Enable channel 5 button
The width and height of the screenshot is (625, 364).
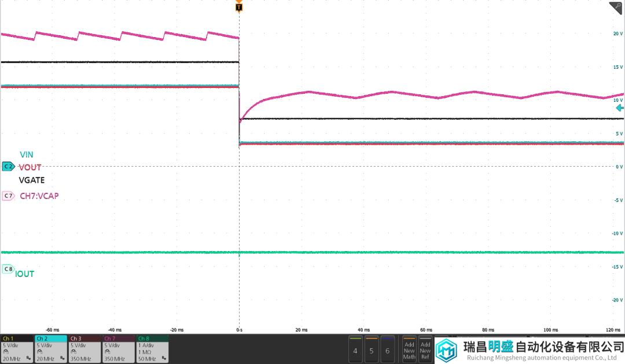click(x=372, y=349)
